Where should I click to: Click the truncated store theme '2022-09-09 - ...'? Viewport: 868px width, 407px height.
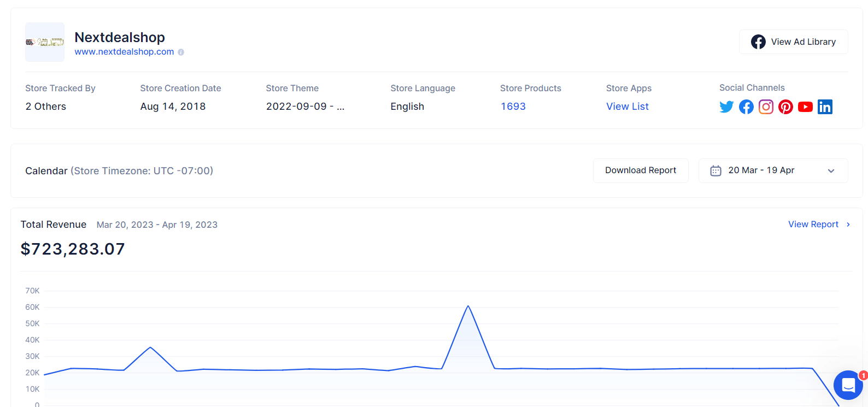(305, 107)
